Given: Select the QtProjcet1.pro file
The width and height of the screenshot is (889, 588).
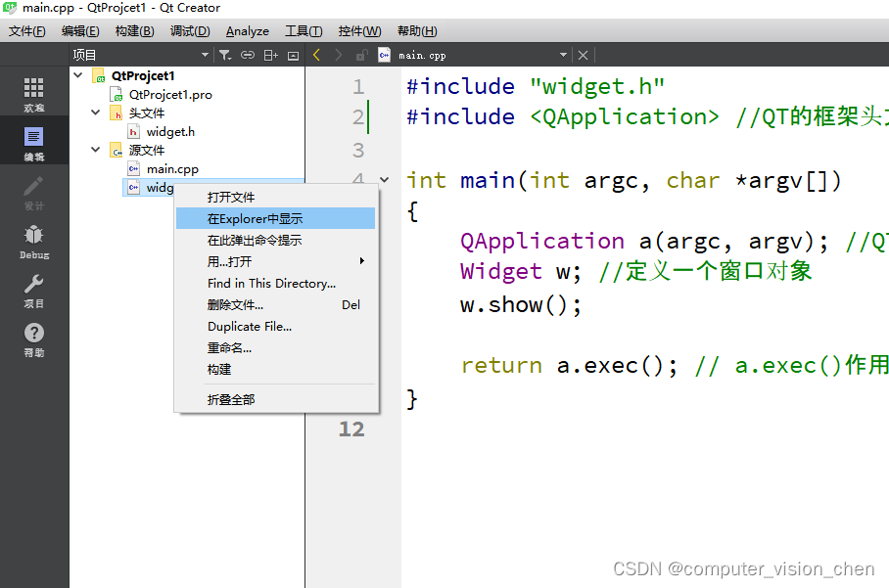Looking at the screenshot, I should [170, 95].
